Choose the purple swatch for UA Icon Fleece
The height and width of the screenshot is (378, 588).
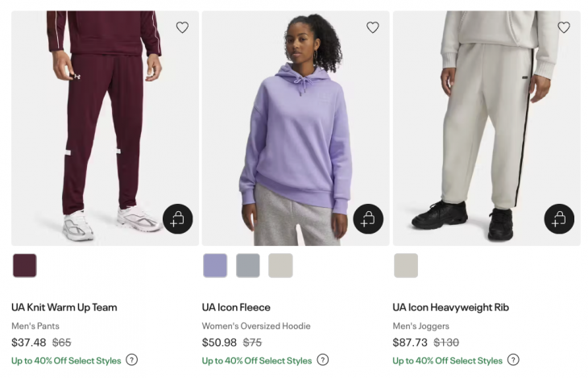215,265
